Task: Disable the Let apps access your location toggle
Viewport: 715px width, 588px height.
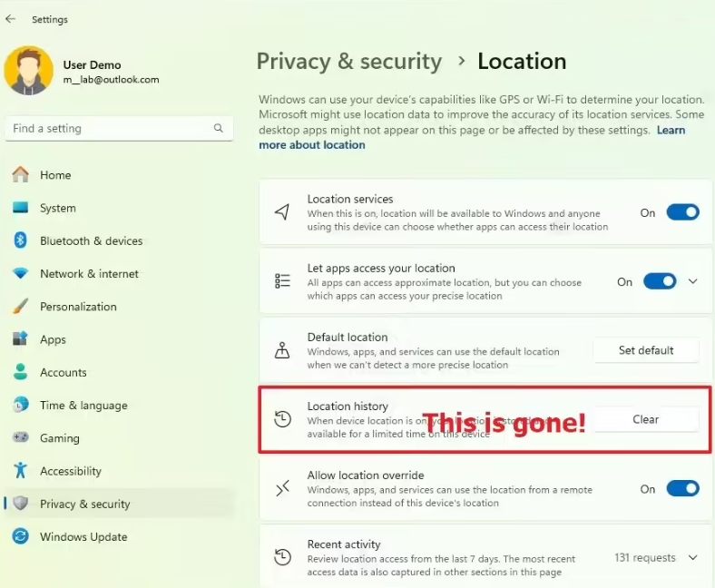Action: click(x=660, y=281)
